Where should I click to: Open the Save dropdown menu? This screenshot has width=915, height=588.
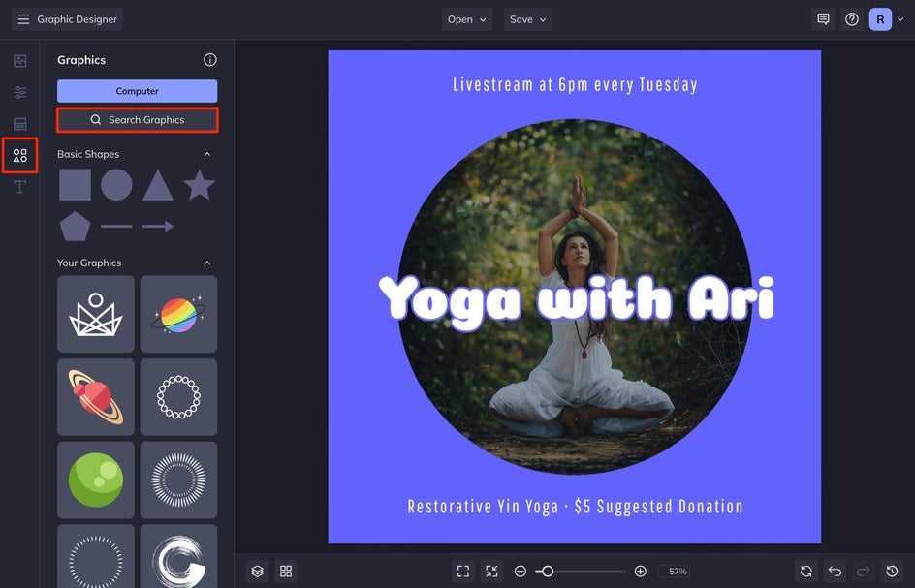click(528, 19)
